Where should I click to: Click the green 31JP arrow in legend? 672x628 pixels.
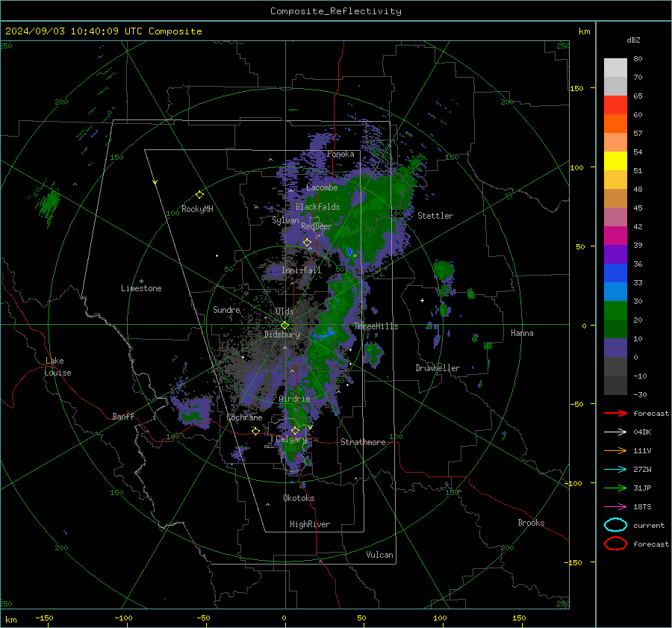(615, 488)
